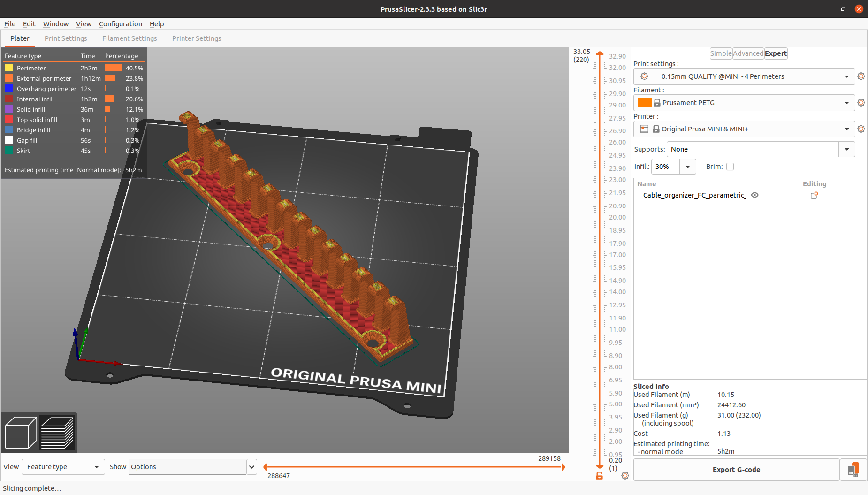Open vertical slider settings cog icon

625,476
